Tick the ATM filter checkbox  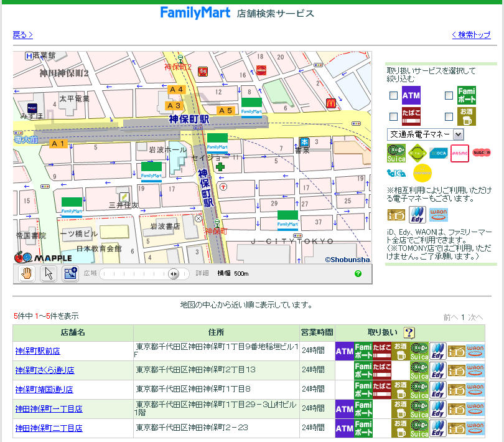393,95
